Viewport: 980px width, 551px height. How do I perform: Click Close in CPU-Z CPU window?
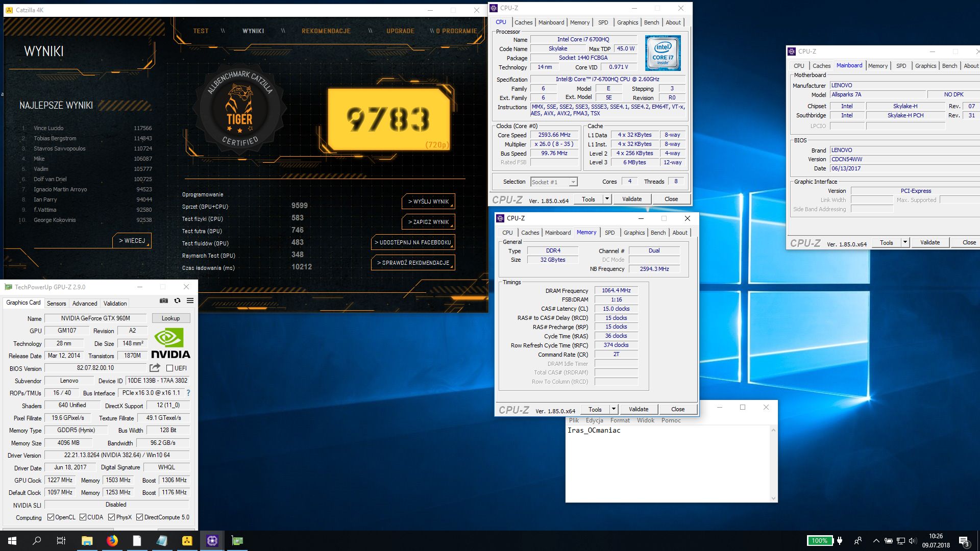(x=671, y=199)
